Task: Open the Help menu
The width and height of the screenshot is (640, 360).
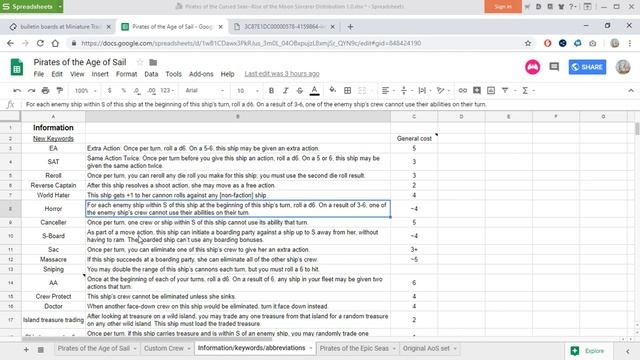Action: (x=227, y=74)
